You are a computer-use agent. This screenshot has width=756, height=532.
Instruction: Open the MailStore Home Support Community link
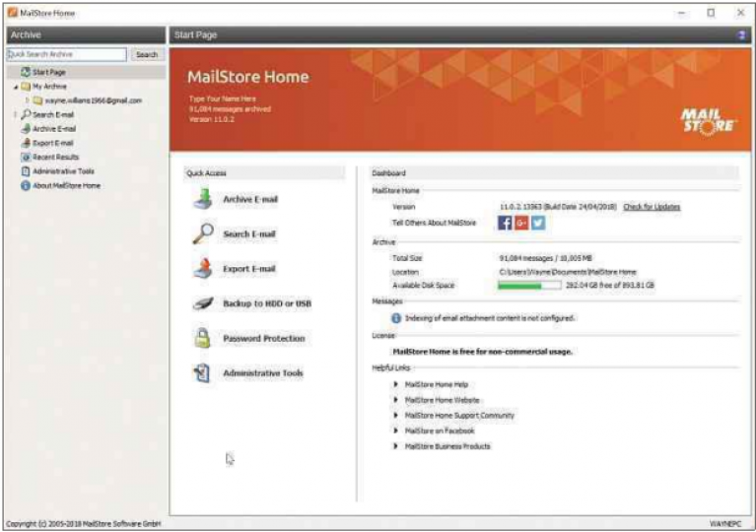pyautogui.click(x=459, y=416)
